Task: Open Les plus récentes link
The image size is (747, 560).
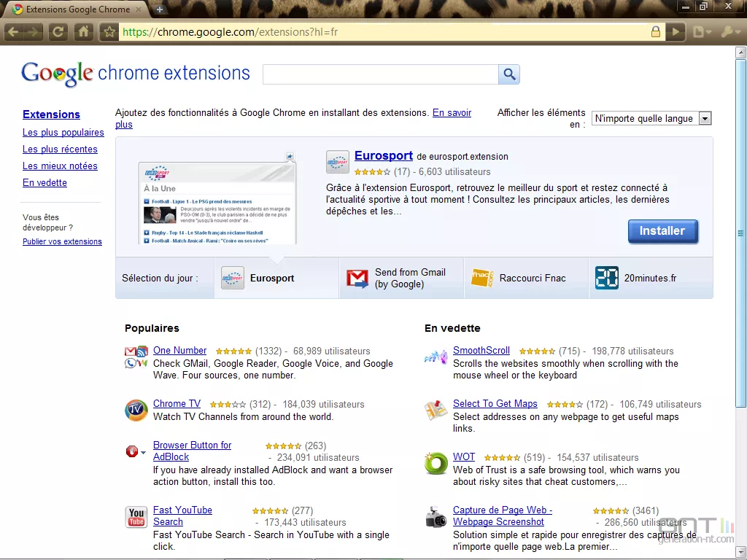Action: click(60, 149)
